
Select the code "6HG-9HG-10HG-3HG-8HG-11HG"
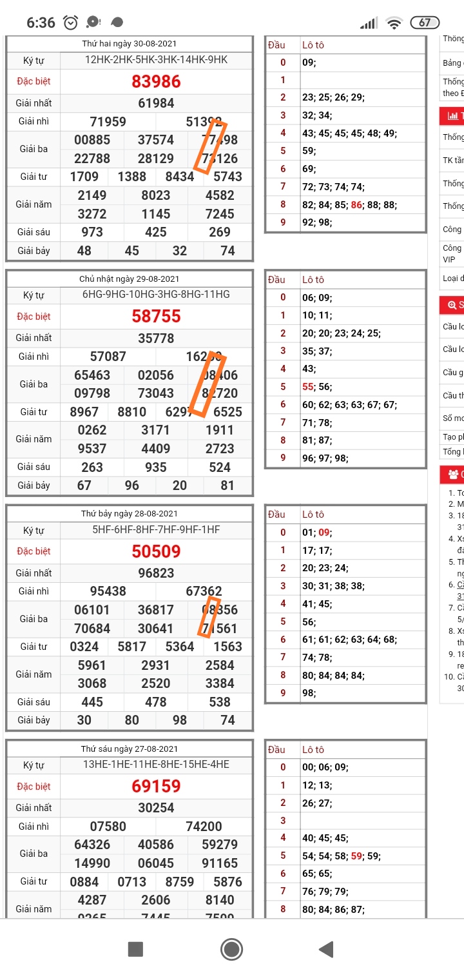[156, 295]
